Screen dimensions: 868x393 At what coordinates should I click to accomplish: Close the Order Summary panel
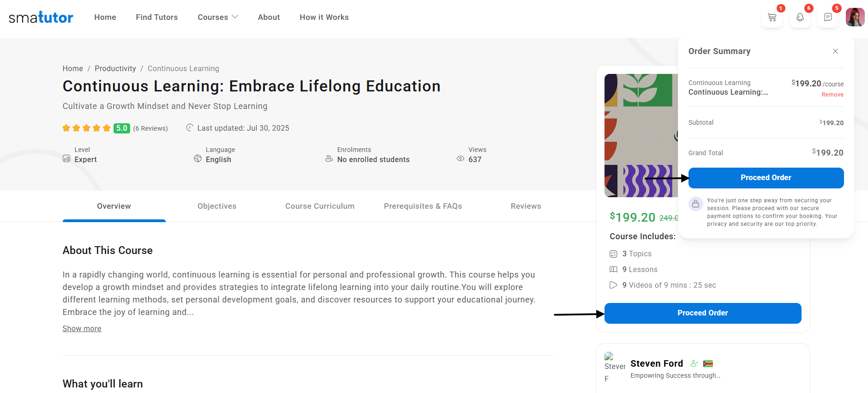[835, 51]
